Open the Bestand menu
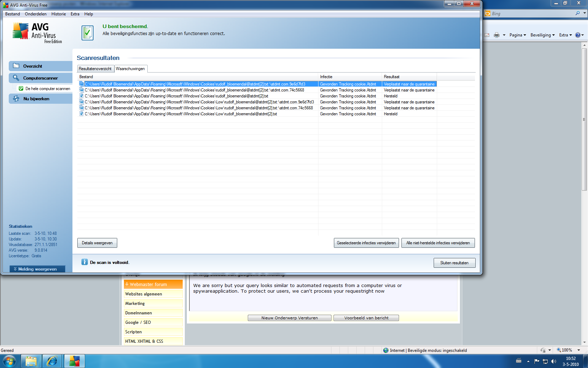588x368 pixels. 13,14
